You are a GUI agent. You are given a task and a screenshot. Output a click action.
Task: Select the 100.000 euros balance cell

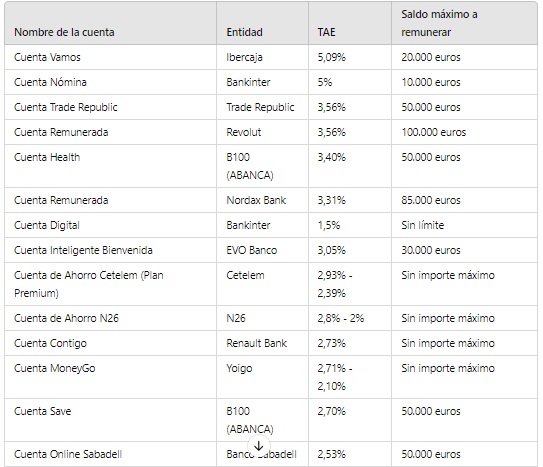coord(434,132)
